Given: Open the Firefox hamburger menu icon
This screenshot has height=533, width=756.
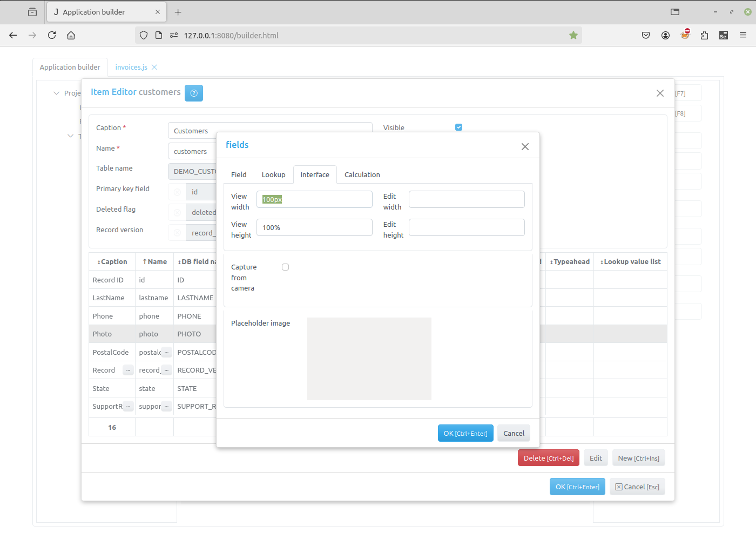Looking at the screenshot, I should pyautogui.click(x=743, y=35).
